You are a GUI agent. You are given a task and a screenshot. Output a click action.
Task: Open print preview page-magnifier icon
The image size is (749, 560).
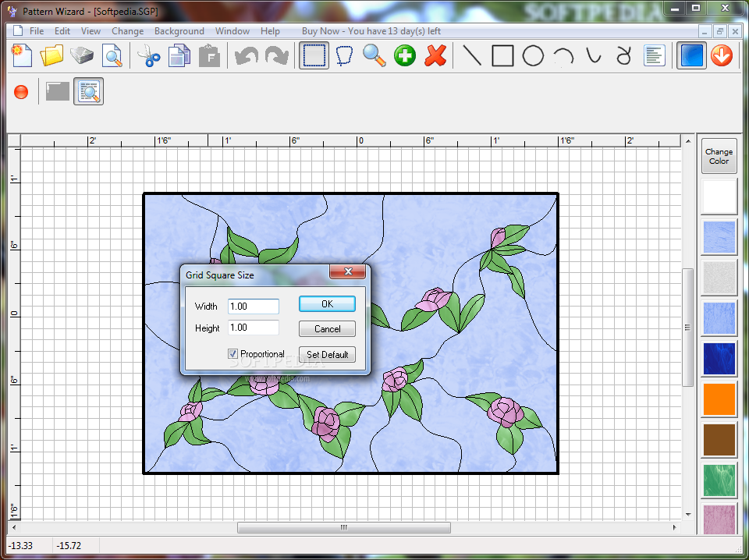click(x=112, y=55)
